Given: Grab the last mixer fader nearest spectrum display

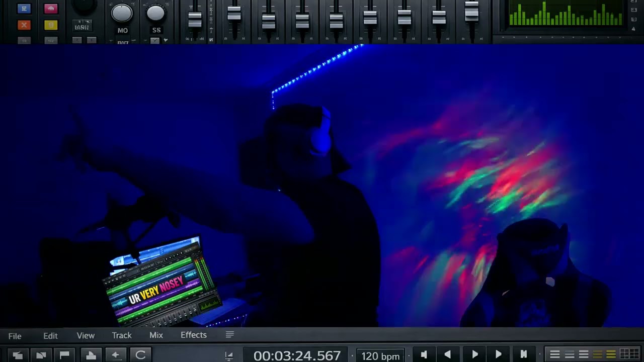Looking at the screenshot, I should click(471, 11).
